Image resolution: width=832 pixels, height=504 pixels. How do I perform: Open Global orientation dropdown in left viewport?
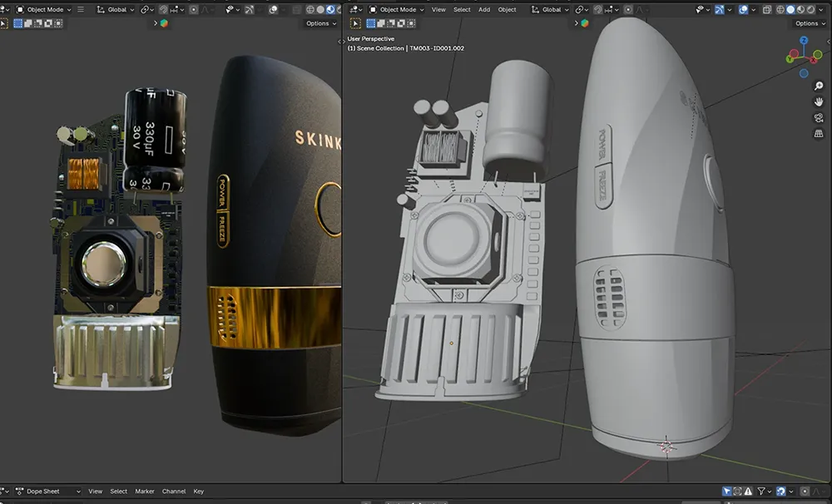[x=115, y=9]
